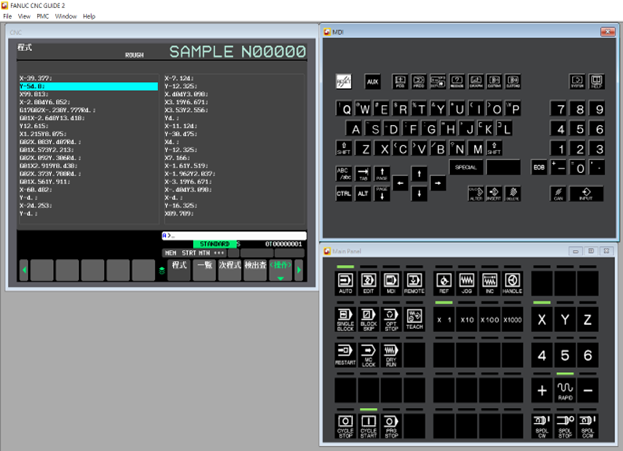Click the page down key on MDI
This screenshot has height=451, width=623.
point(382,194)
